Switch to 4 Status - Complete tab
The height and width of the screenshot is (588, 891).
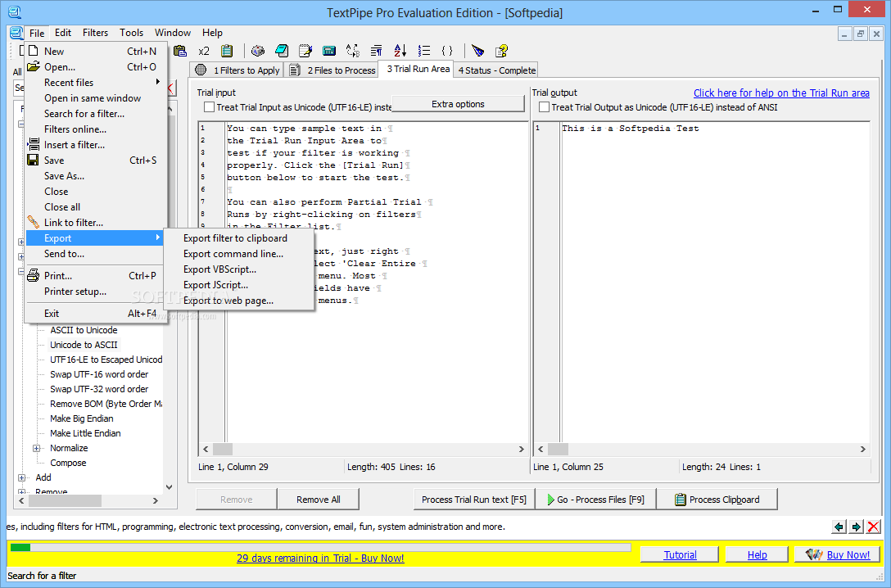pyautogui.click(x=496, y=70)
